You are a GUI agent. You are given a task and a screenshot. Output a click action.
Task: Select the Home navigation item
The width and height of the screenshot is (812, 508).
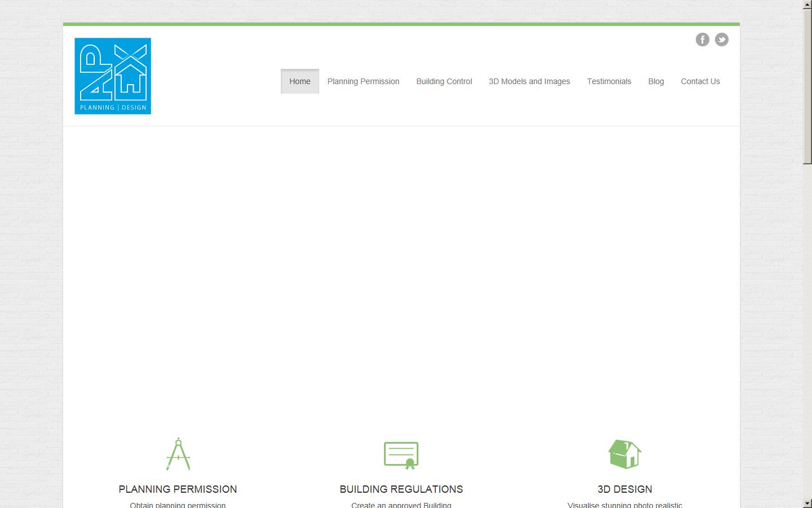[299, 81]
